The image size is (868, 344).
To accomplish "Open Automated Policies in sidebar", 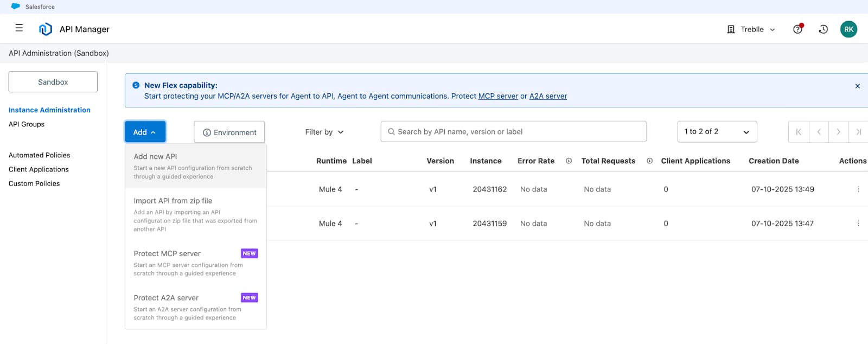I will pyautogui.click(x=40, y=155).
